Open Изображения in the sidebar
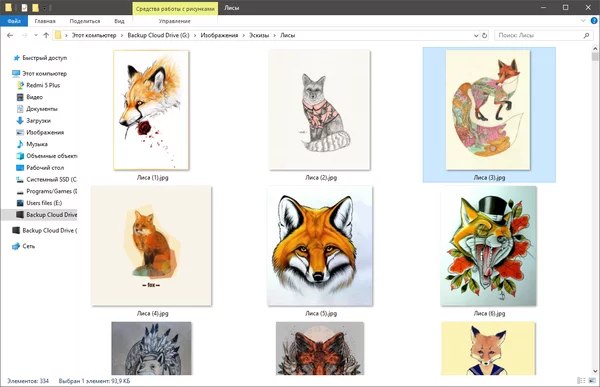 pos(45,132)
